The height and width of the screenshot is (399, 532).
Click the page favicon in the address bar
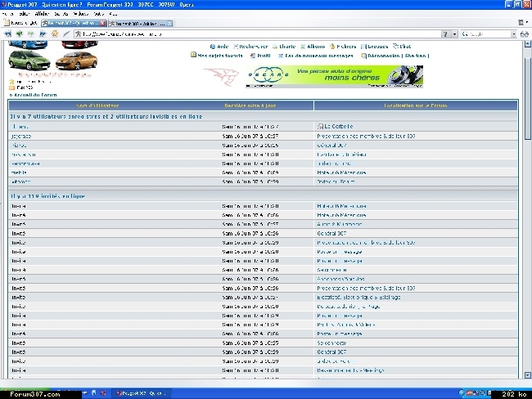coord(78,34)
